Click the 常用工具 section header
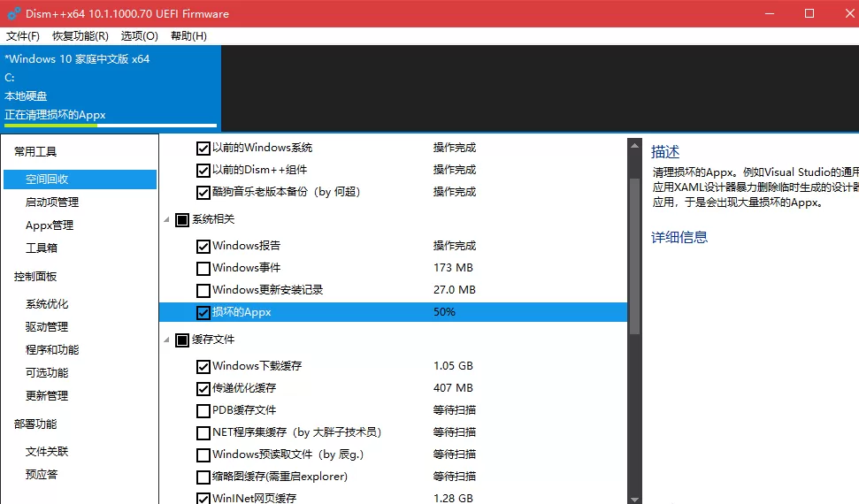This screenshot has height=504, width=859. (x=35, y=152)
